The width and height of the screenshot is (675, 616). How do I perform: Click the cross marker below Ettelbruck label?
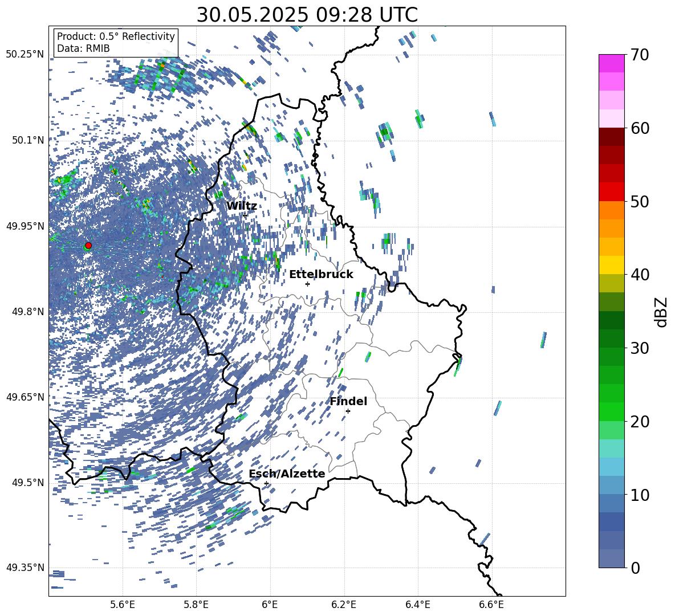307,284
